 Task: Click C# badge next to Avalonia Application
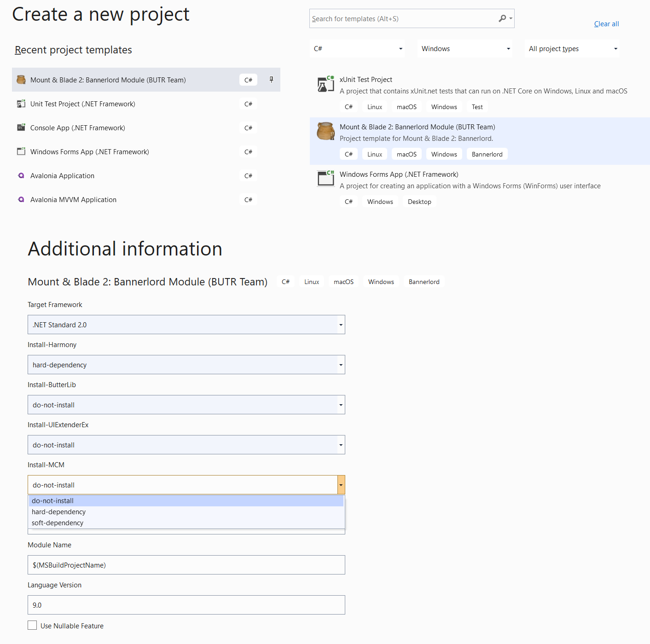(248, 175)
